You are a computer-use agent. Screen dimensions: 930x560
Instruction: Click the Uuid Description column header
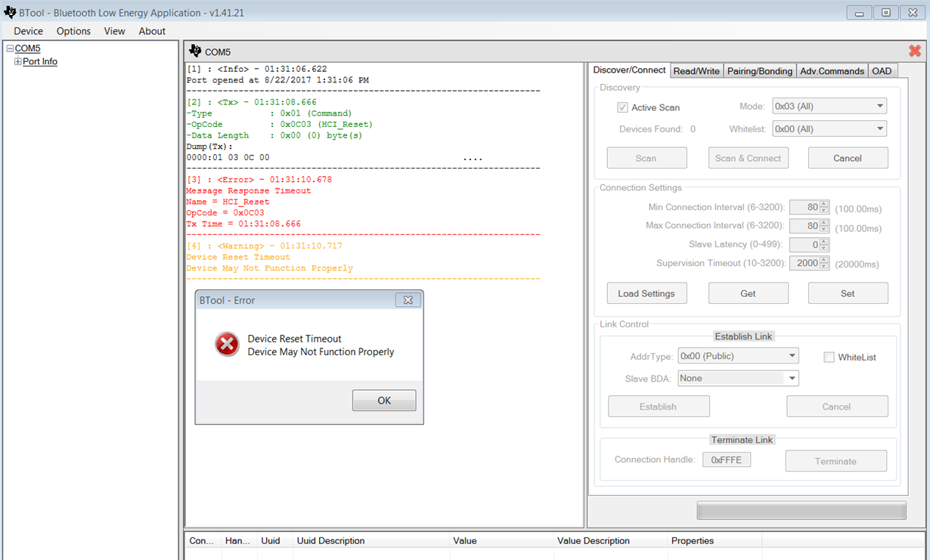pos(370,541)
